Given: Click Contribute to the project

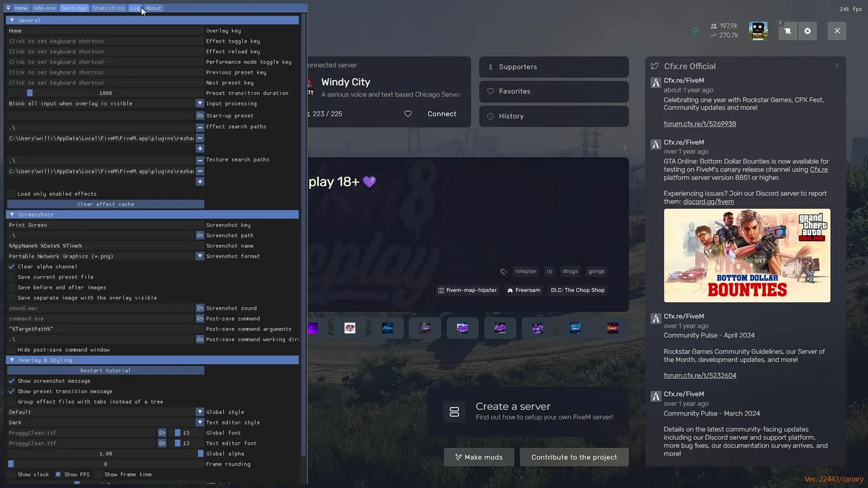Looking at the screenshot, I should (x=574, y=457).
